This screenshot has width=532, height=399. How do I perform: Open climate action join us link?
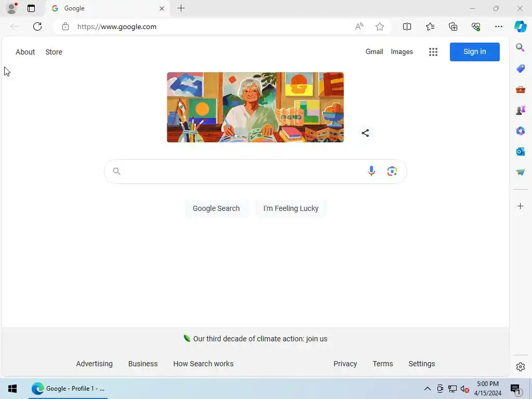[x=260, y=339]
